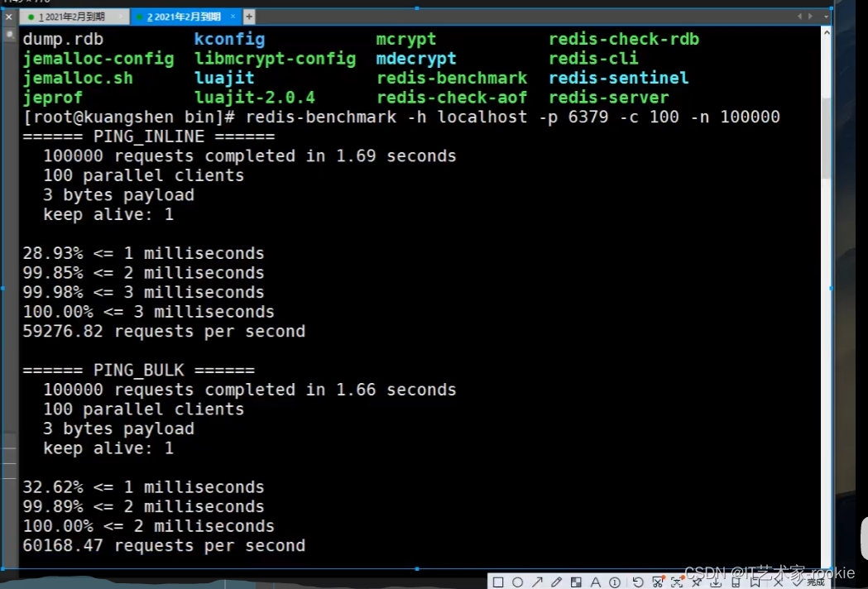
Task: Click 'kconfig' in the listing
Action: (x=230, y=40)
